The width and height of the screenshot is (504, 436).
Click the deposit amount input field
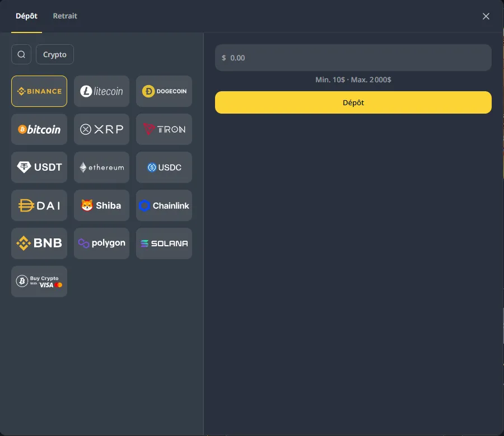(353, 58)
